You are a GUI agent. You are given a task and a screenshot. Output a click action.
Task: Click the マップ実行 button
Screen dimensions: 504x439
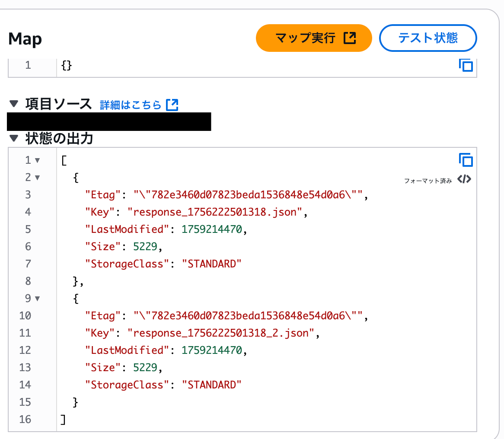pyautogui.click(x=314, y=38)
